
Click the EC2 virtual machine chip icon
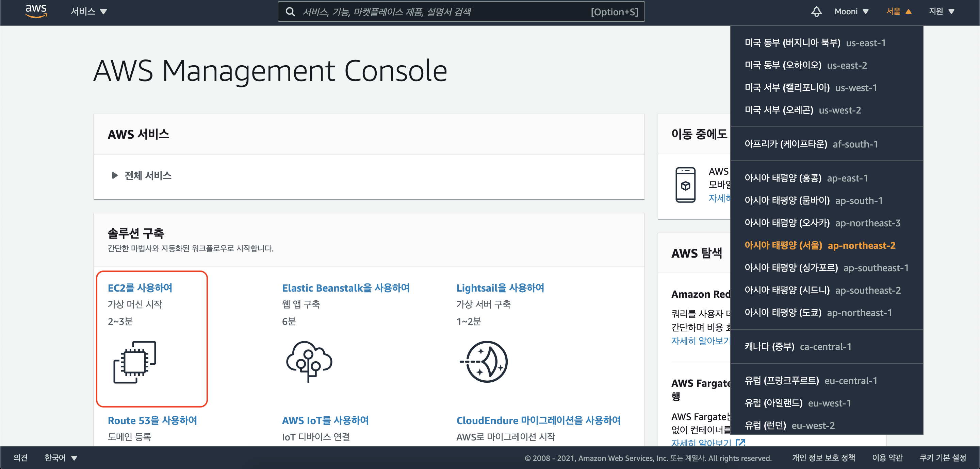135,362
